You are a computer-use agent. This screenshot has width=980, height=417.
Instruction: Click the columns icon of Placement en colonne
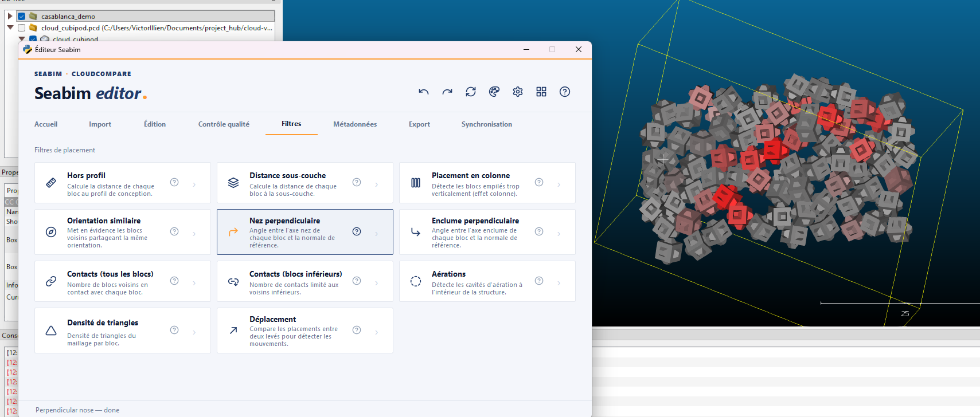(x=416, y=183)
